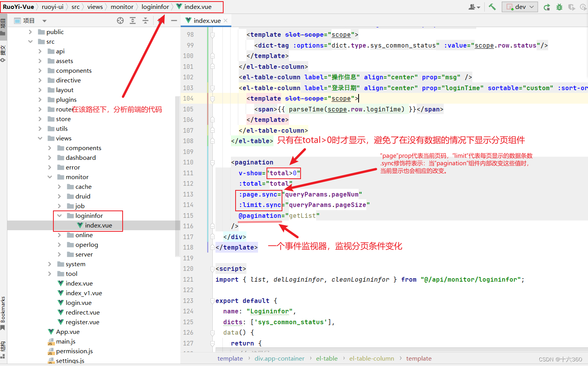The image size is (588, 366).
Task: Open the 提交 commit side tab
Action: [3, 53]
